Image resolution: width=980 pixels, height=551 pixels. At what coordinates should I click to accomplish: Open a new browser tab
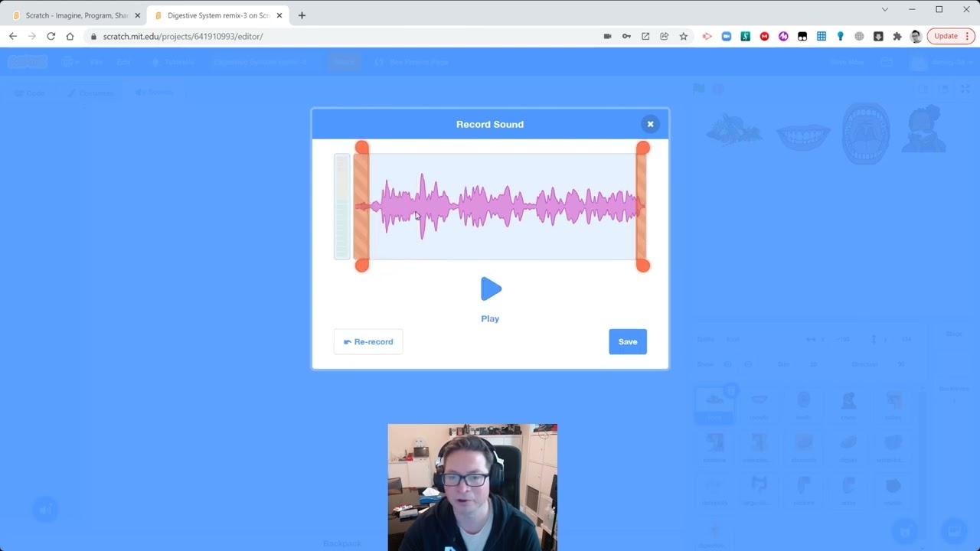[x=302, y=15]
